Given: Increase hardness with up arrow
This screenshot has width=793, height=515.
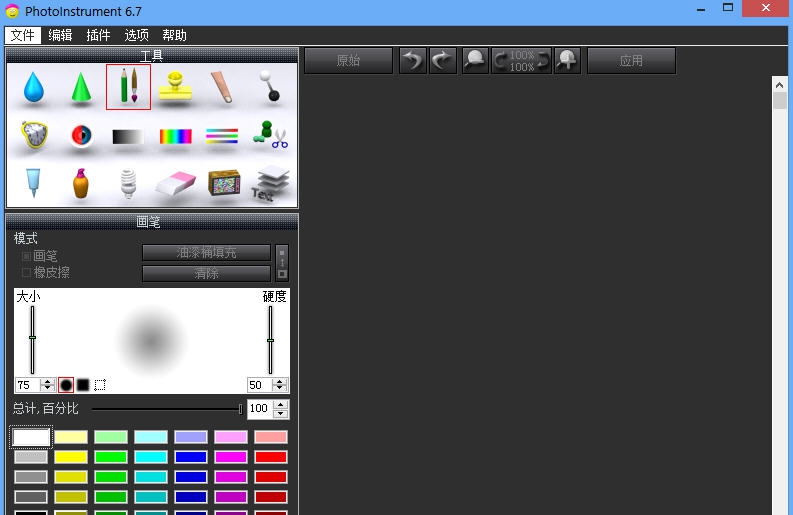Looking at the screenshot, I should tap(280, 381).
